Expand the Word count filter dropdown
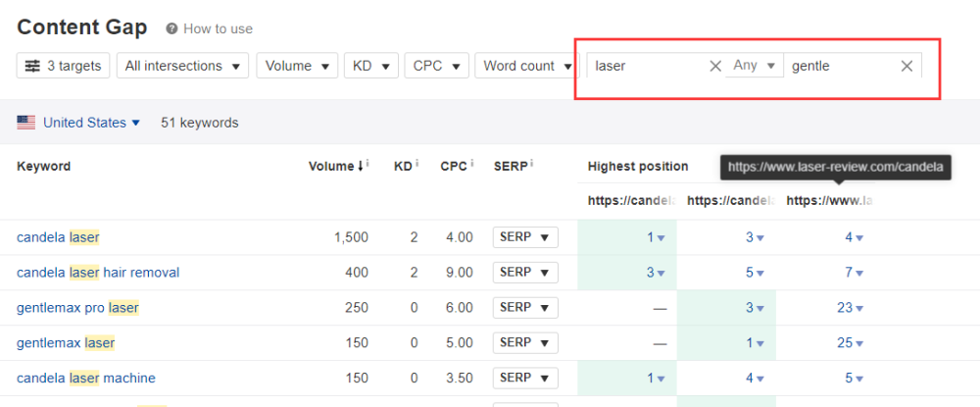The image size is (980, 407). point(526,66)
